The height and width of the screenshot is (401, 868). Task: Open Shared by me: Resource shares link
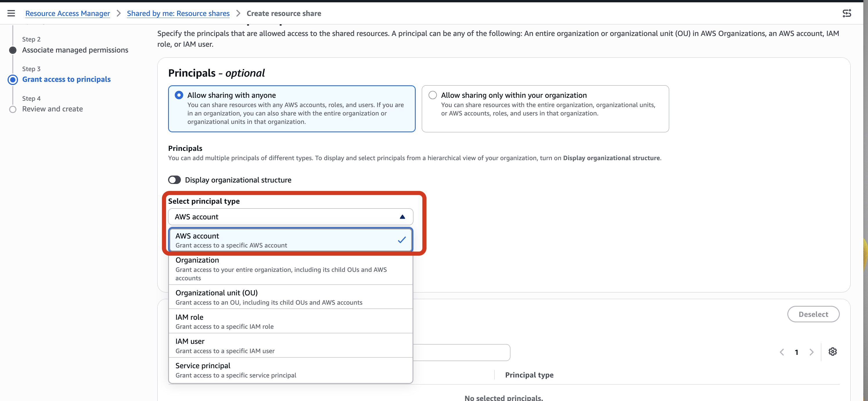(x=178, y=13)
